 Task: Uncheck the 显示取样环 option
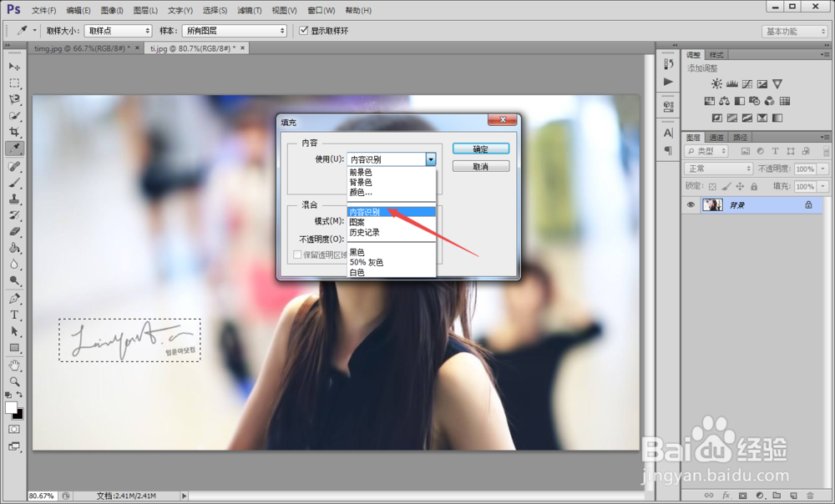point(302,30)
